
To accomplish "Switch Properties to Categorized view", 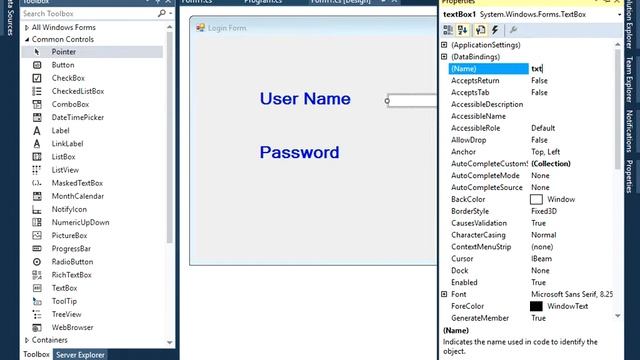I will pos(448,30).
